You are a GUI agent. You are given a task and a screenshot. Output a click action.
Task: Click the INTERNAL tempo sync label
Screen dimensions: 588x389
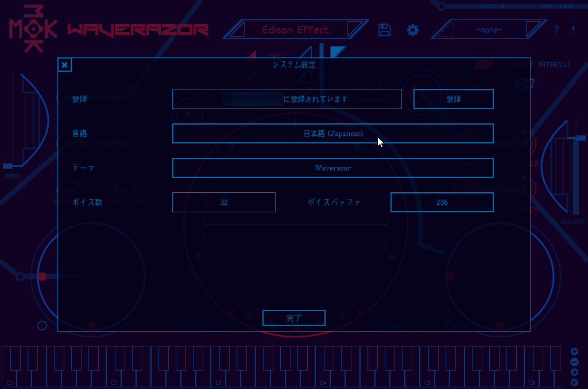(x=555, y=64)
